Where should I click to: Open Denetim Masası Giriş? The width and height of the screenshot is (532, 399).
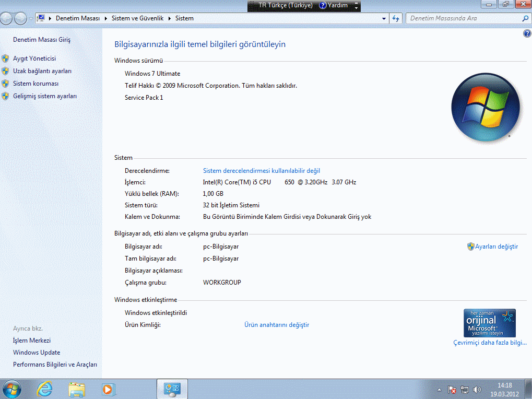(x=42, y=40)
